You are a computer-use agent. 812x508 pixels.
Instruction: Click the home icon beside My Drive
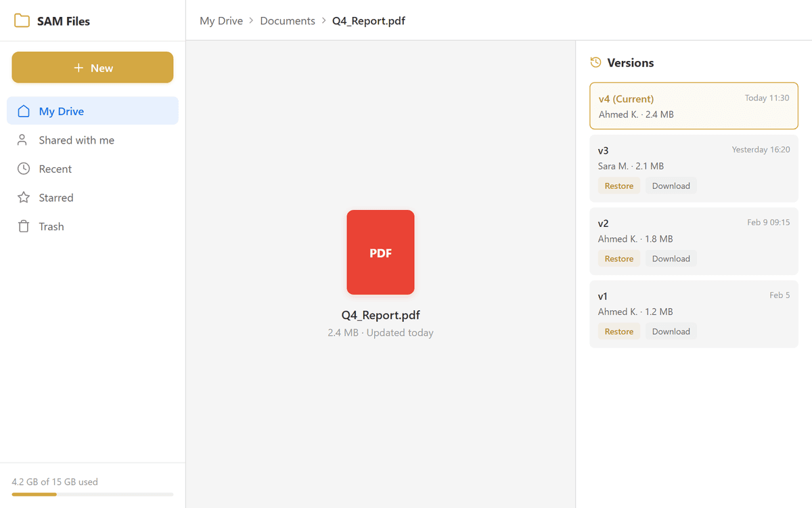24,111
